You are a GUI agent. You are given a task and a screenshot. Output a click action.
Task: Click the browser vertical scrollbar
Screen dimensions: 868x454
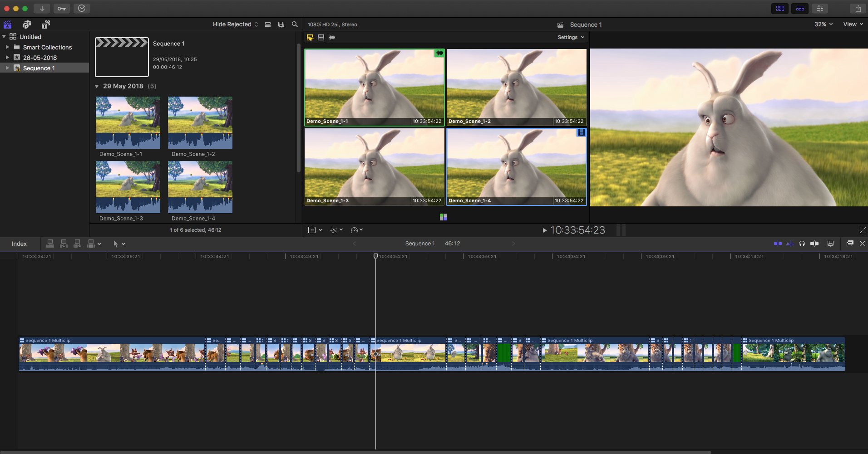click(298, 108)
